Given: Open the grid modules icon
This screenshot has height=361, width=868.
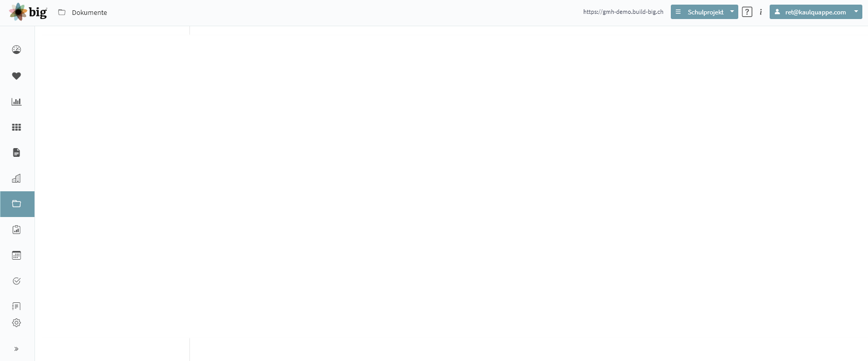Looking at the screenshot, I should coord(16,127).
